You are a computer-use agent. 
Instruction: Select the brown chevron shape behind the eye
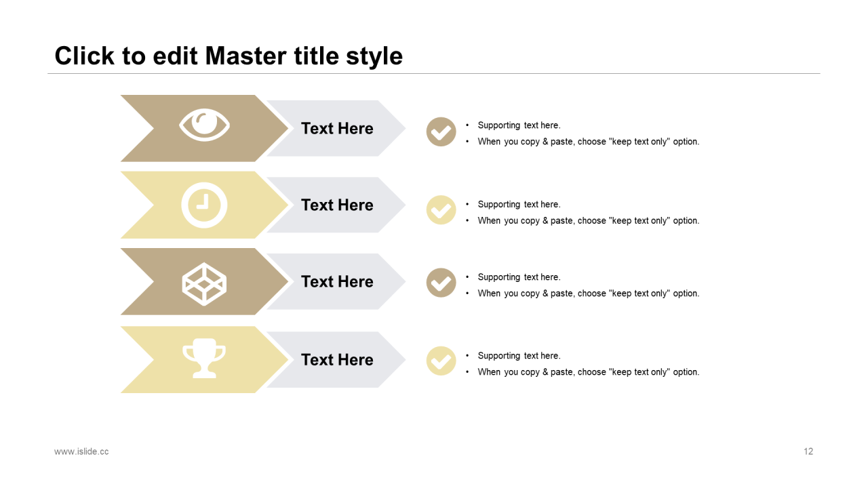pos(204,128)
